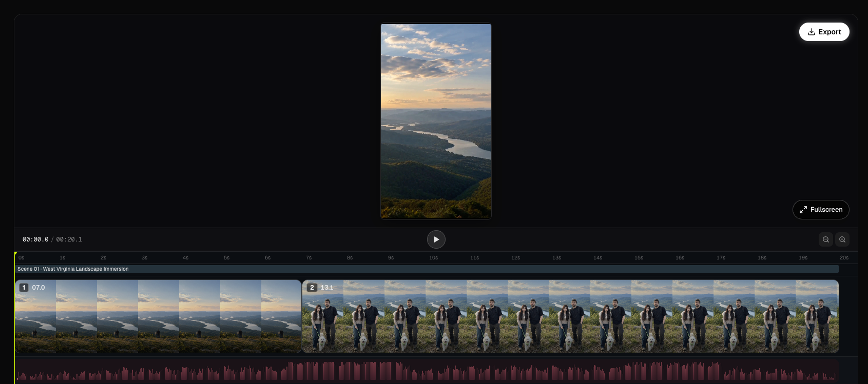The width and height of the screenshot is (868, 384).
Task: Jump to the 1s ruler mark
Action: pos(63,258)
